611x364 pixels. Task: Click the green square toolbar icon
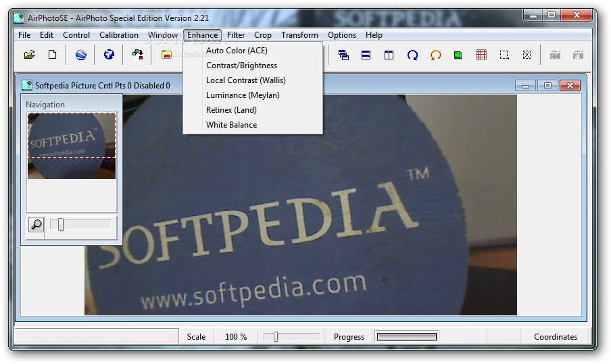pos(458,55)
